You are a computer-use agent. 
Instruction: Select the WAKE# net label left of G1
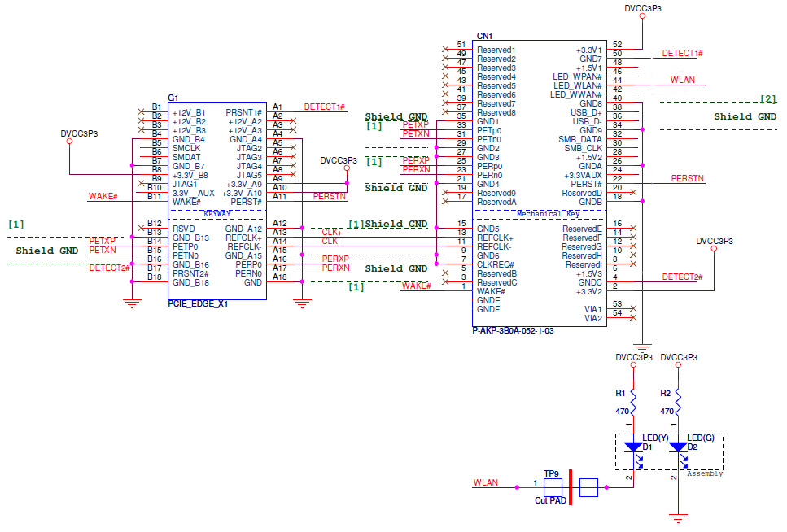(103, 197)
